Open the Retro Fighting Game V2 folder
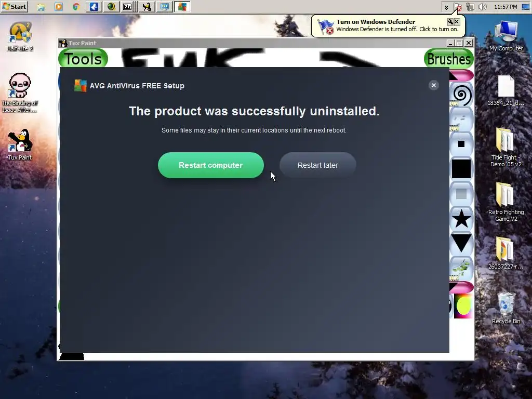This screenshot has height=399, width=532. (x=506, y=202)
